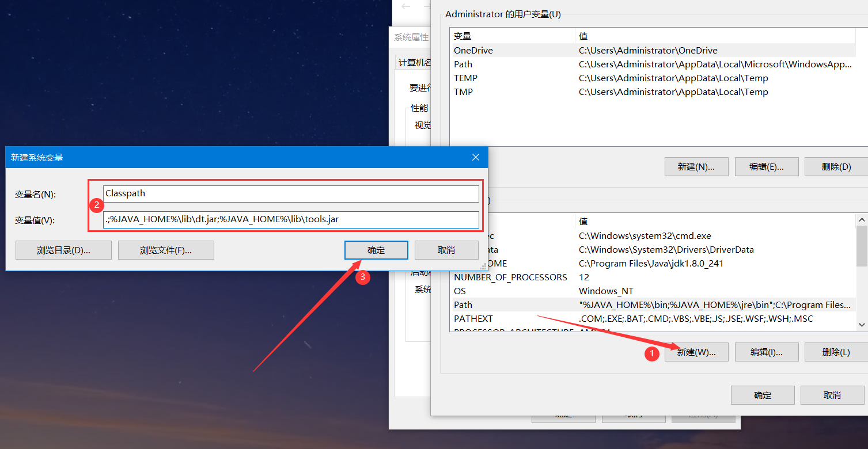Click C:\Windows\system32\cmd.exe value
The image size is (868, 449).
[645, 236]
